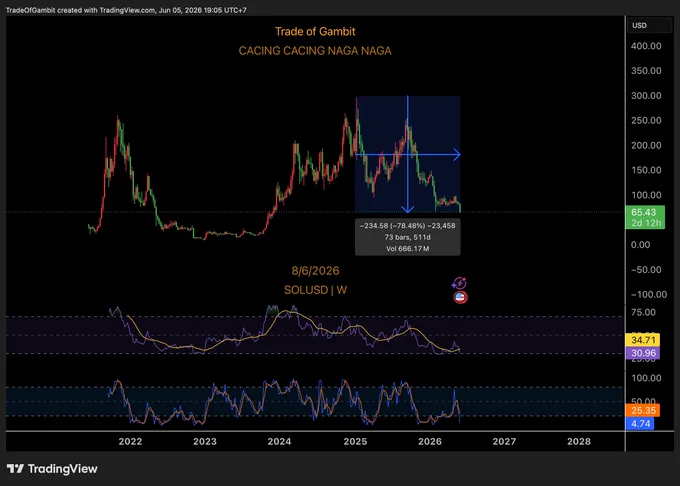Click the 2026 label on time axis
Screen dimensions: 680x486
pyautogui.click(x=430, y=441)
